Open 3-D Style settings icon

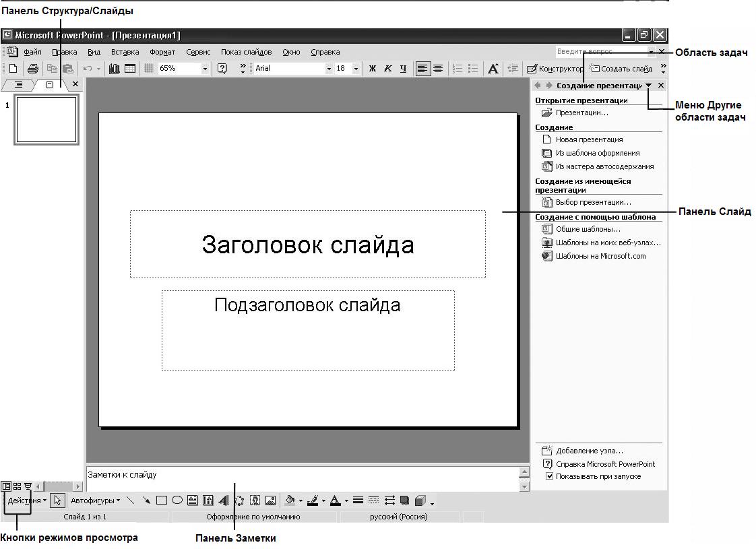420,500
